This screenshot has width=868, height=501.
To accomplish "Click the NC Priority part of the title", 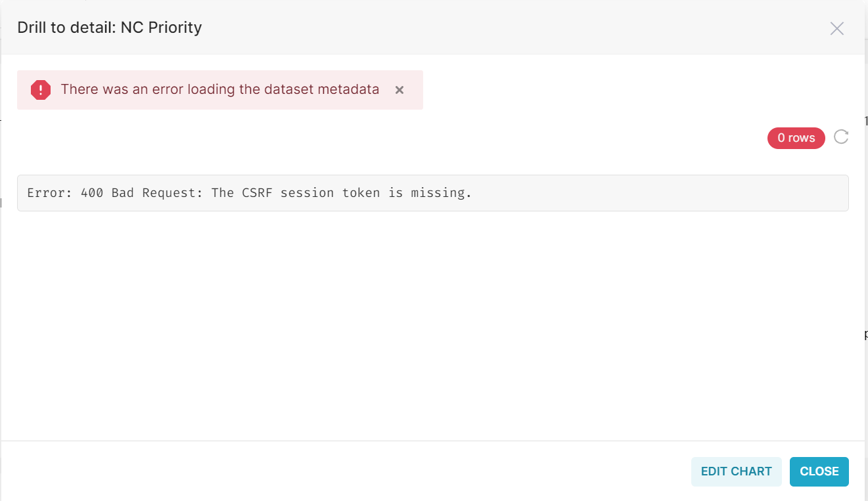I will 161,28.
